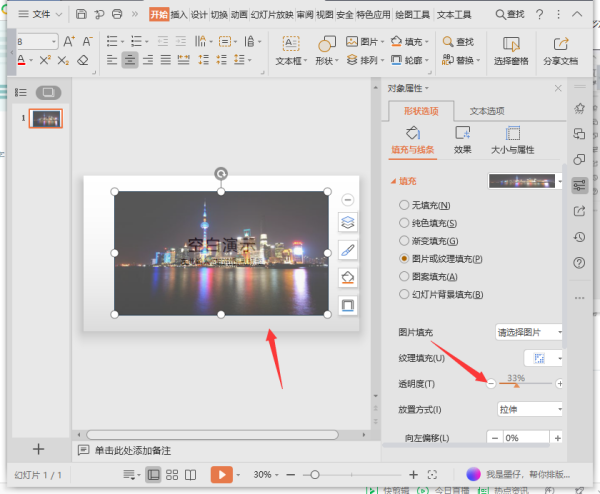This screenshot has width=600, height=494.
Task: Align text left
Action: pyautogui.click(x=112, y=60)
